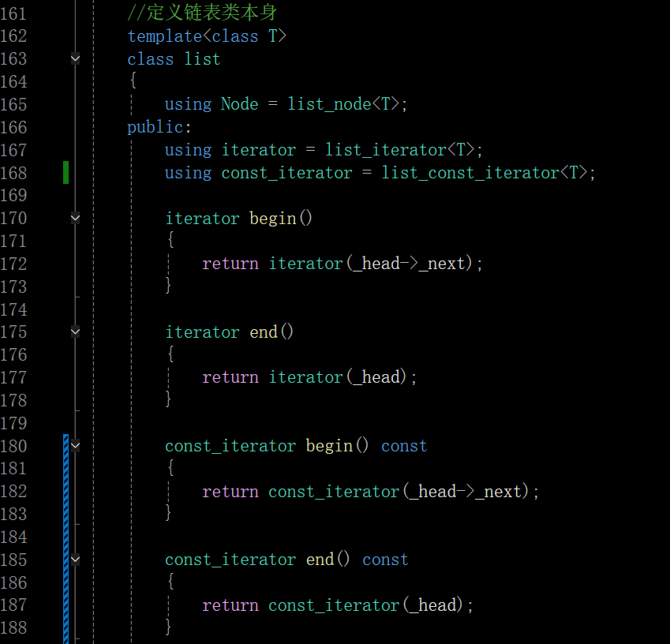Click 'list_iterator<T>' on line 167
Image resolution: width=670 pixels, height=644 pixels.
coord(399,150)
